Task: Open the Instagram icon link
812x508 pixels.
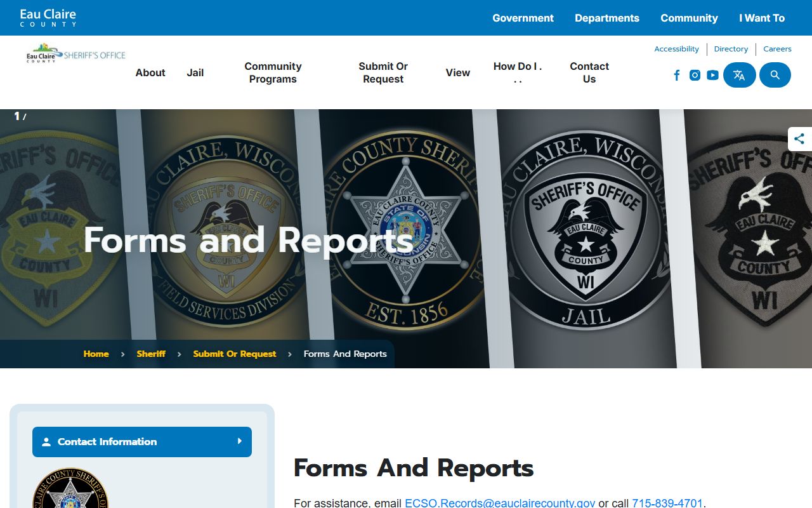Action: pyautogui.click(x=695, y=76)
